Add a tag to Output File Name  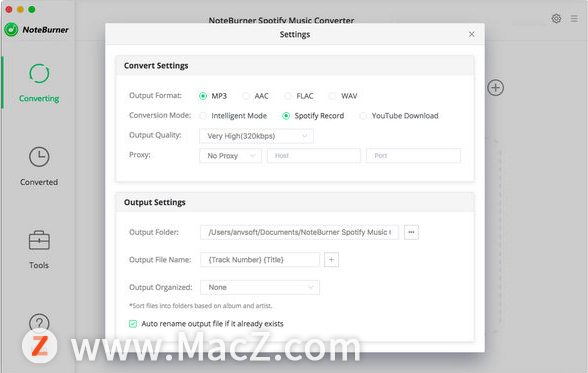point(331,260)
